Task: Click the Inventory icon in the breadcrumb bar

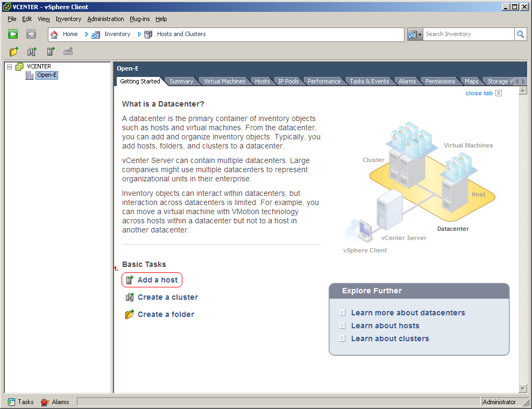Action: [96, 34]
